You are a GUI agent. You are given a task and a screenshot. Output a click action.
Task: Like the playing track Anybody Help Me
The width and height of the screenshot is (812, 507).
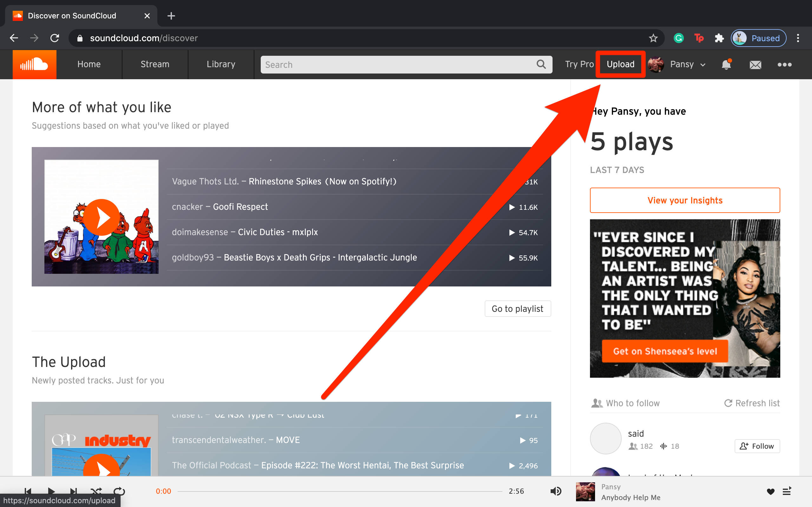(x=770, y=491)
